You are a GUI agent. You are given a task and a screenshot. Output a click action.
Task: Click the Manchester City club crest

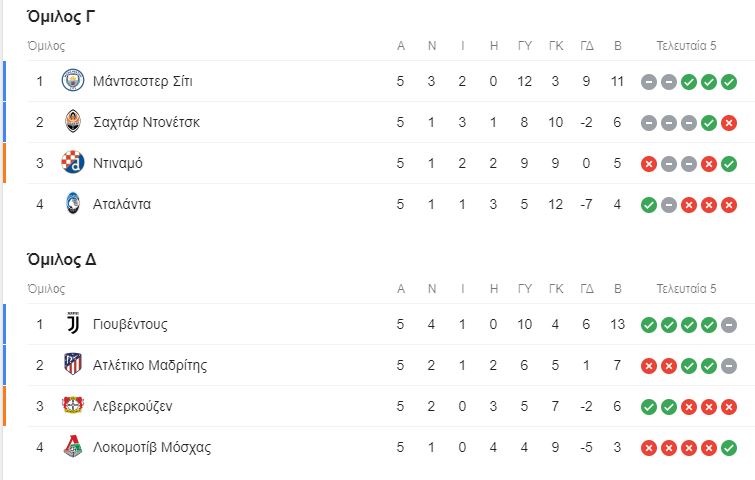click(x=73, y=80)
